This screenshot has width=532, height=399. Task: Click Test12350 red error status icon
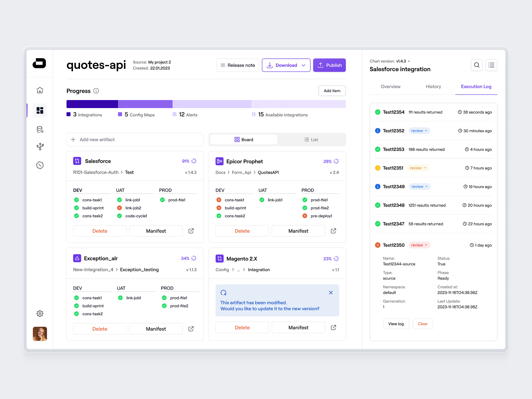point(378,245)
